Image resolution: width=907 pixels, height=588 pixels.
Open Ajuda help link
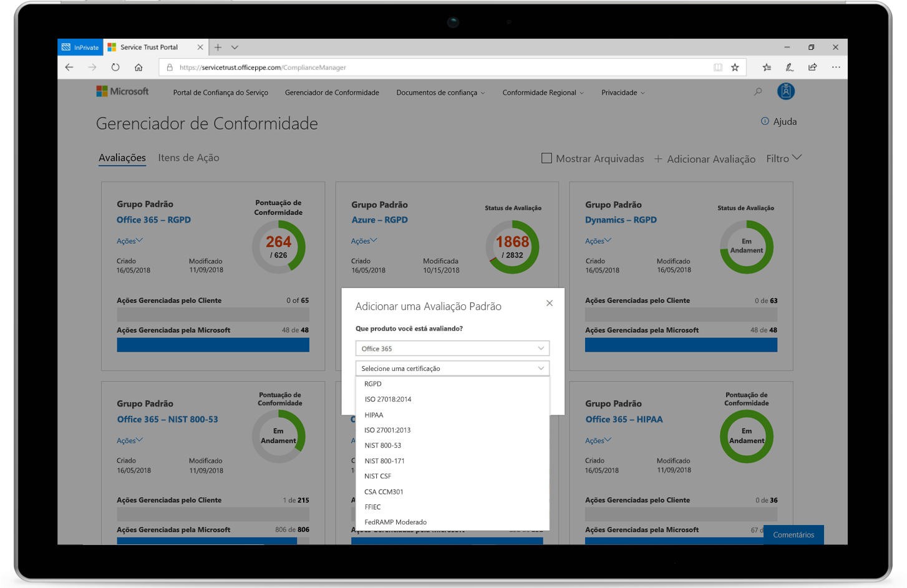(778, 122)
